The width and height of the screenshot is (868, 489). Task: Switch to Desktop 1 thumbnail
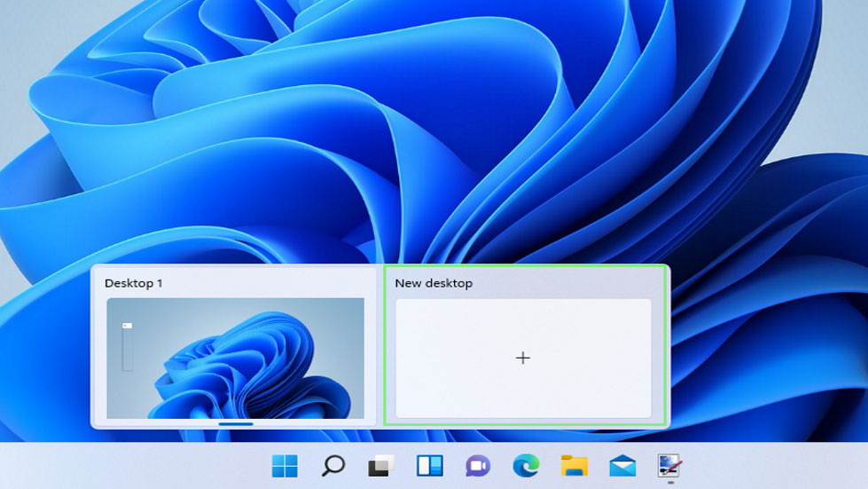click(235, 359)
